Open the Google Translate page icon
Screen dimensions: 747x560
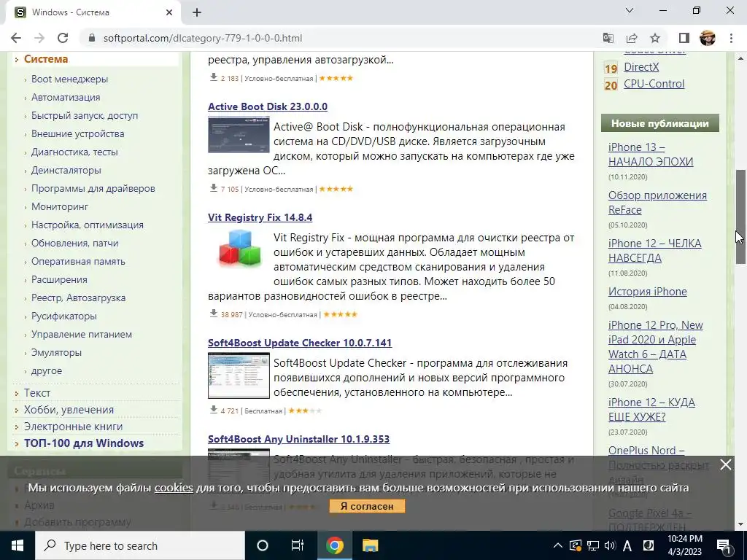click(x=608, y=38)
